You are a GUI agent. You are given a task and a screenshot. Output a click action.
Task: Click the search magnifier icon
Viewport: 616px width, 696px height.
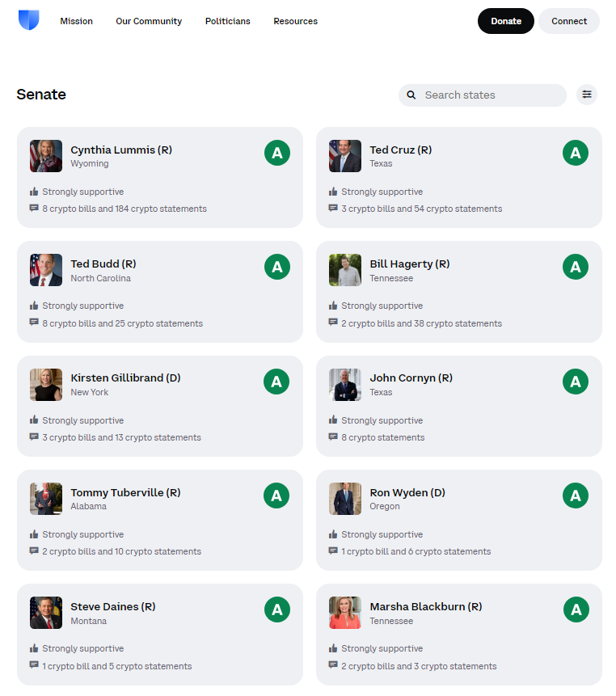pos(411,95)
